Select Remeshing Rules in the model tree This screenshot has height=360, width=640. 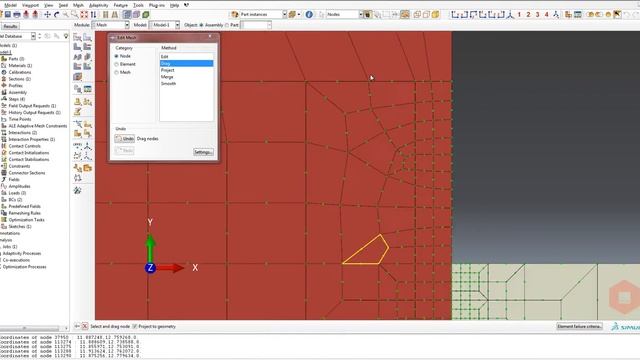click(x=24, y=213)
